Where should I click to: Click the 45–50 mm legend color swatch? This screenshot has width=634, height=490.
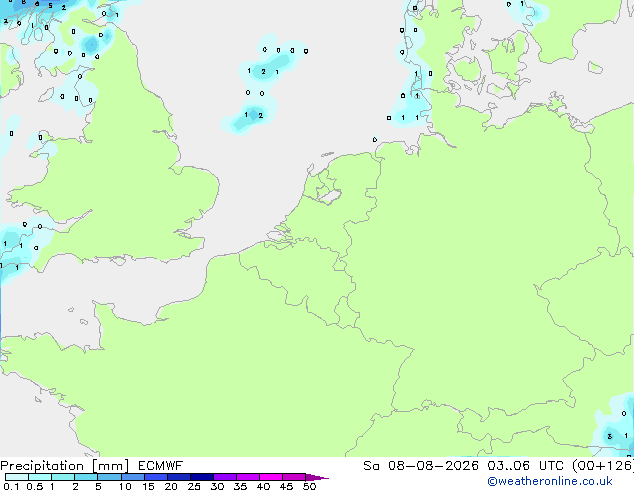click(x=294, y=477)
